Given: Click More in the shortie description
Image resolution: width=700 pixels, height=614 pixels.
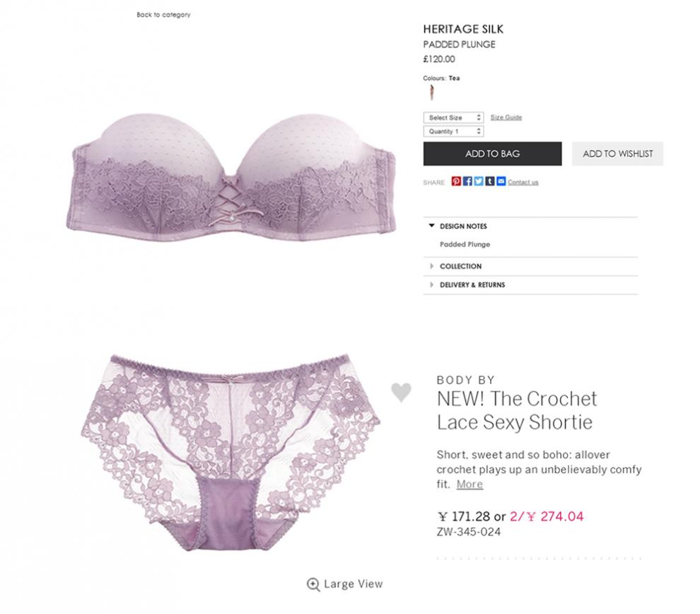Looking at the screenshot, I should pos(469,485).
